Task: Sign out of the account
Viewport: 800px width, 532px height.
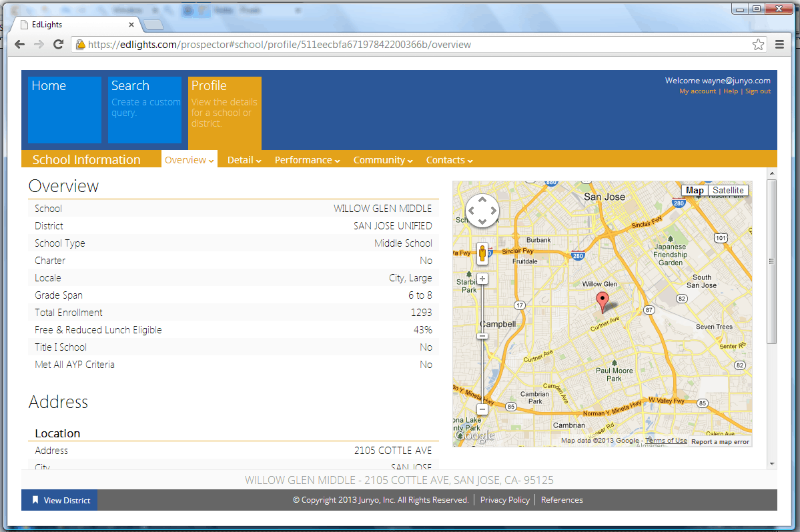Action: point(758,91)
